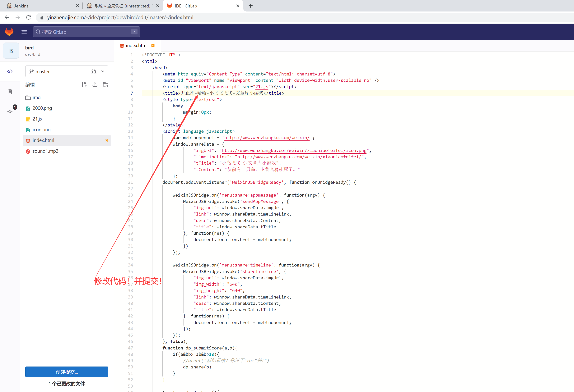Open sound1.mp3 in the file tree
This screenshot has width=574, height=392.
(x=45, y=151)
